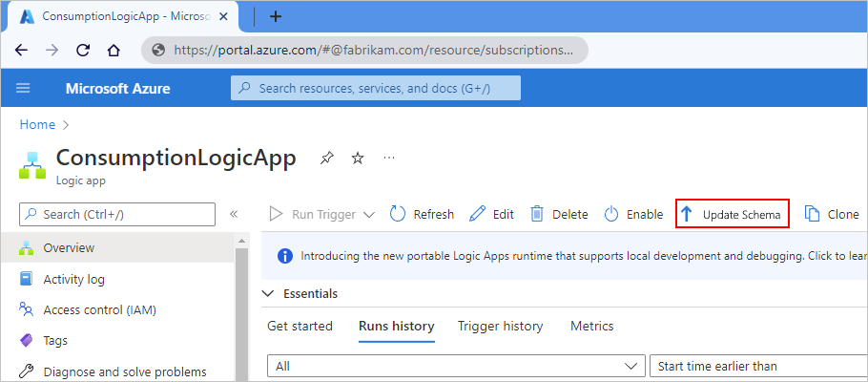Collapse the left sidebar menu
The width and height of the screenshot is (868, 382).
(x=234, y=214)
